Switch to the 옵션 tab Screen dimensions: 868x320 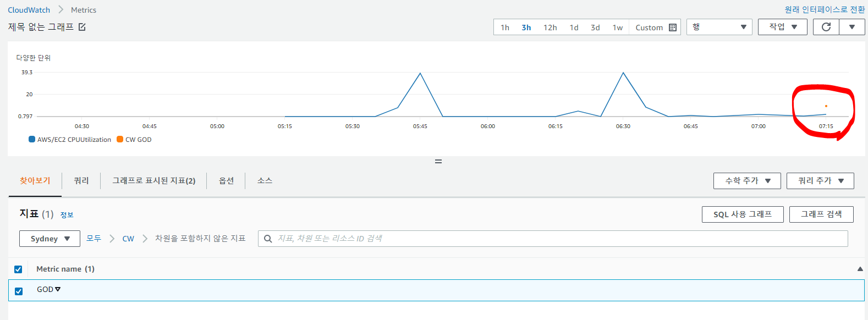coord(226,180)
